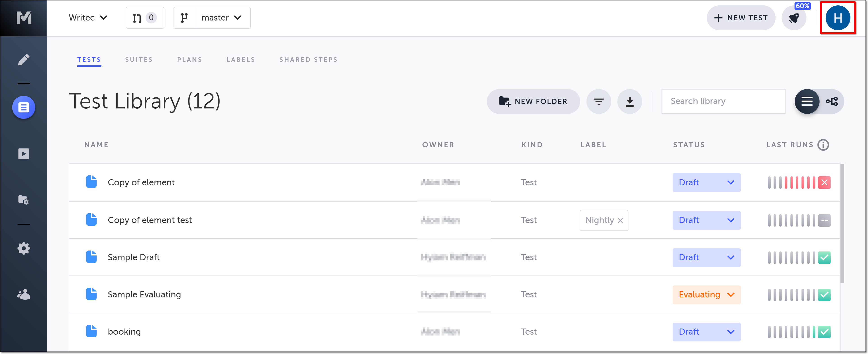Click the settings gear in the sidebar
Viewport: 868px width, 354px height.
coord(24,248)
